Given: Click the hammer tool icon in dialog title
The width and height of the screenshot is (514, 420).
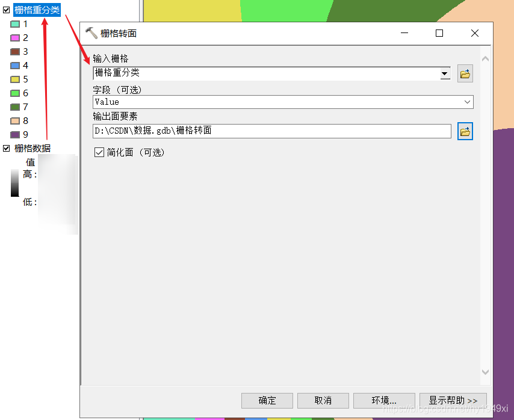Looking at the screenshot, I should tap(91, 33).
